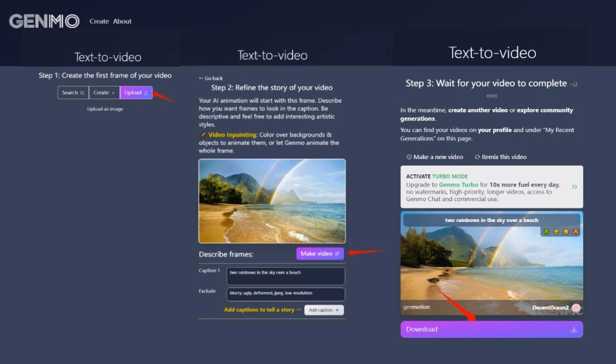Click the DecentOcean2 profile avatar
The image size is (616, 364).
[x=575, y=308]
